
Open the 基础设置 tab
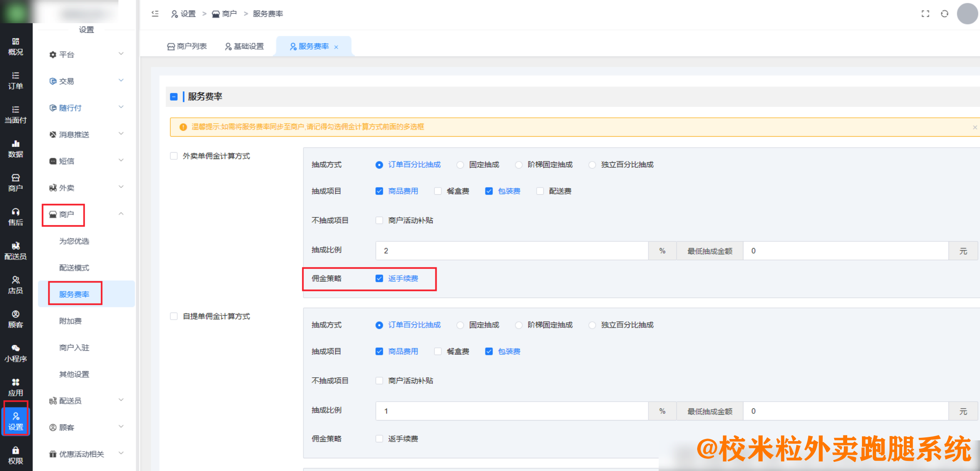tap(245, 46)
